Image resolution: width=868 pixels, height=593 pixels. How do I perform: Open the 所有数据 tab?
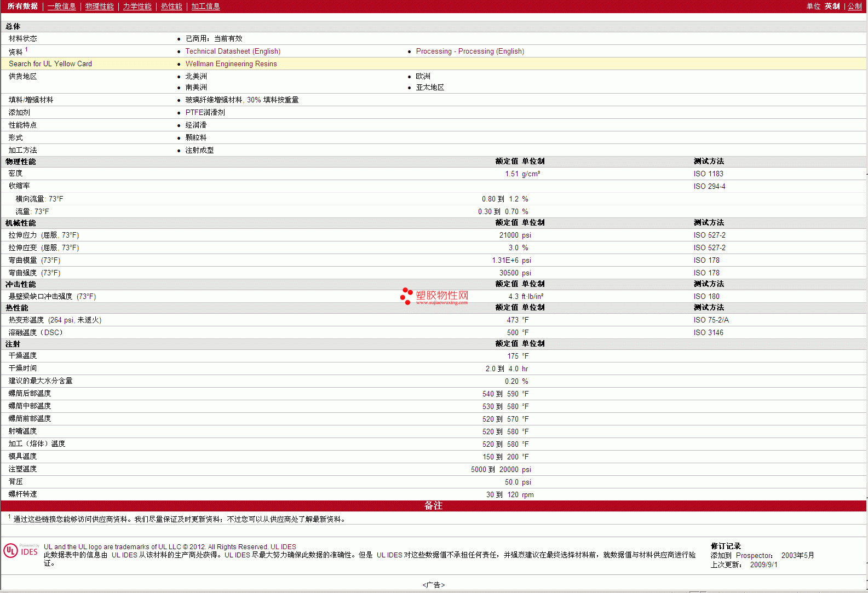pyautogui.click(x=22, y=7)
